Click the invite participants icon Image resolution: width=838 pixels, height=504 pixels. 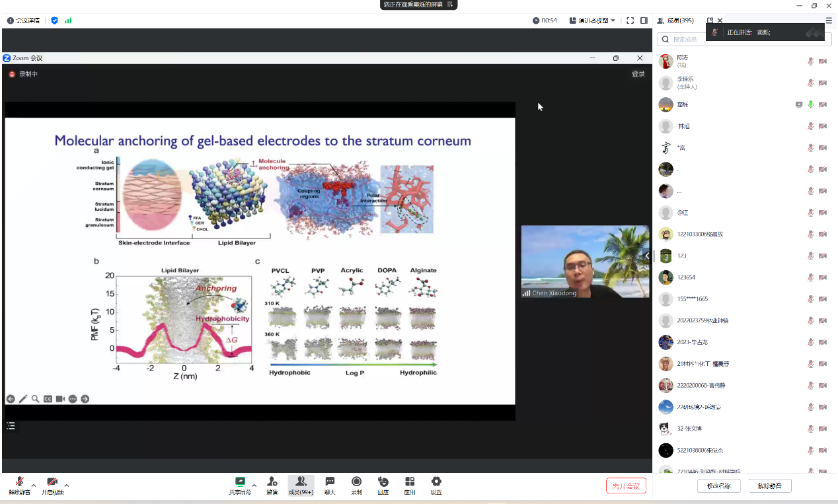coord(272,485)
